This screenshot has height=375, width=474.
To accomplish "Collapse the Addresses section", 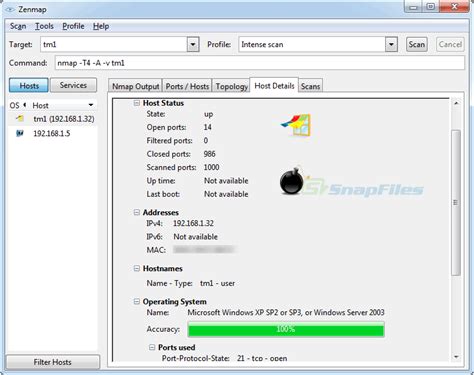I will 136,212.
